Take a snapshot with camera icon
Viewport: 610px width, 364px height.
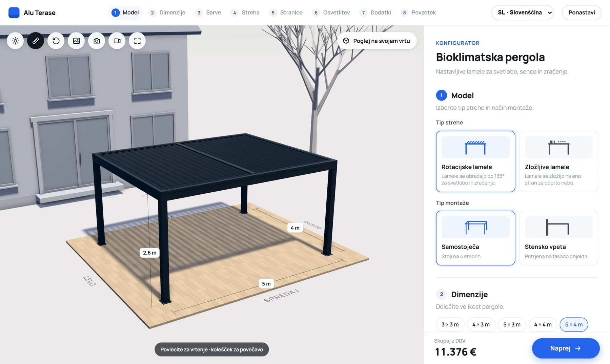click(x=97, y=41)
